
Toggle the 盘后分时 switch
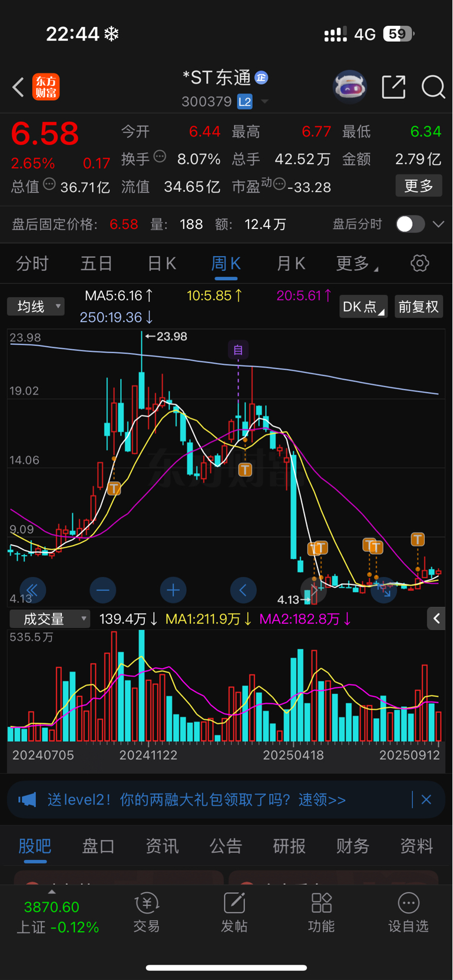(x=410, y=224)
